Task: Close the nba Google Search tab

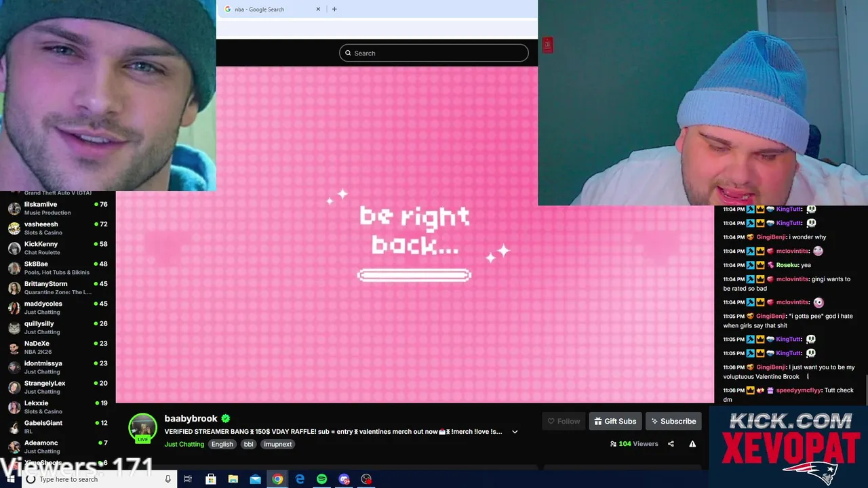Action: (x=318, y=9)
